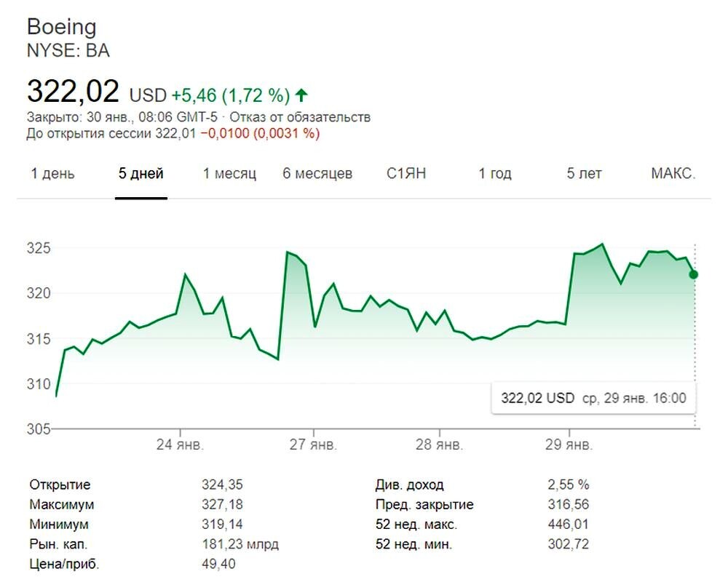
Task: Click the +5,46 (1,72 %) change value
Action: [x=231, y=95]
